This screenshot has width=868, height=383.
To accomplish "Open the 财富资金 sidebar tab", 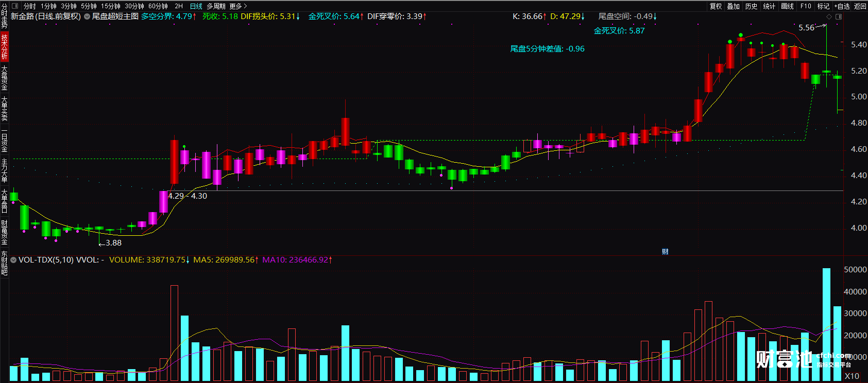I will click(x=4, y=233).
